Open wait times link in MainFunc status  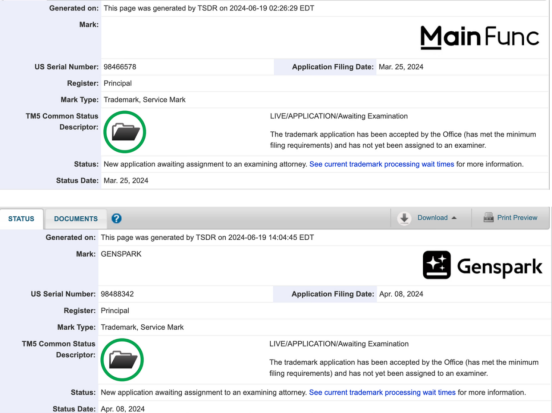tap(382, 164)
